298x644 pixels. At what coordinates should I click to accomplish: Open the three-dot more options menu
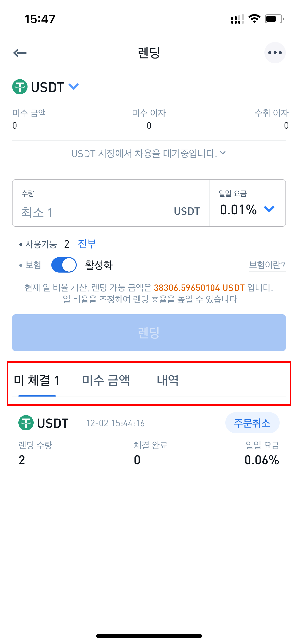tap(275, 53)
